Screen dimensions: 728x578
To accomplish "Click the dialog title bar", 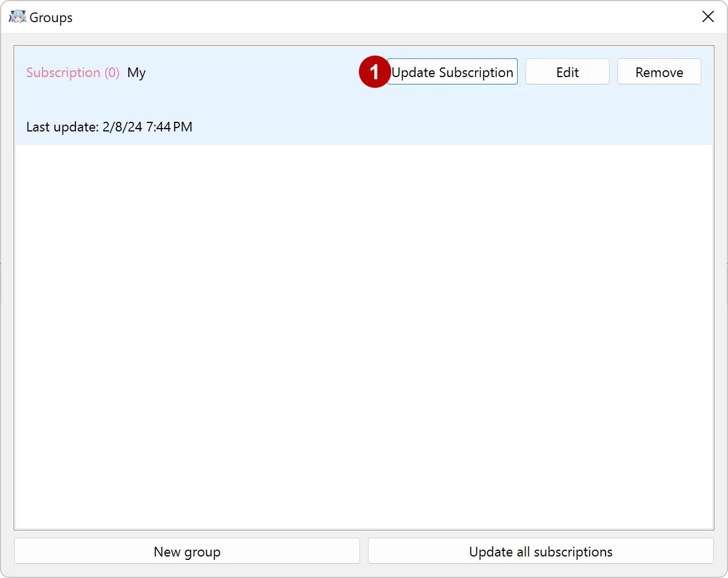I will (340, 17).
